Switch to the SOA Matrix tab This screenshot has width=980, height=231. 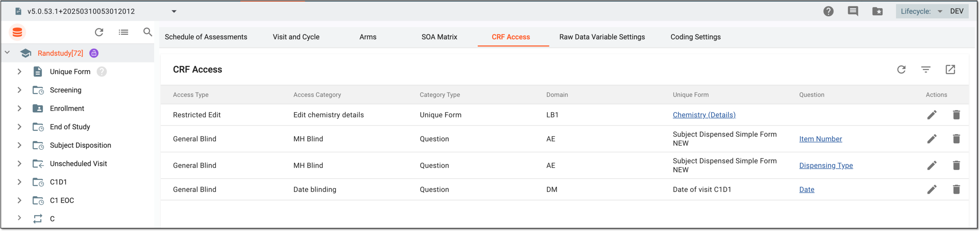439,37
